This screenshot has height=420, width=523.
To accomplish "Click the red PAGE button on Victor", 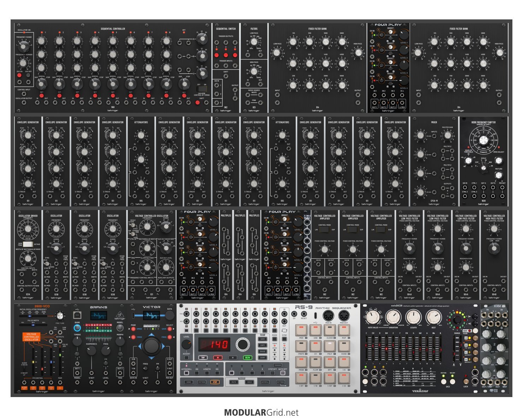I will tap(133, 329).
